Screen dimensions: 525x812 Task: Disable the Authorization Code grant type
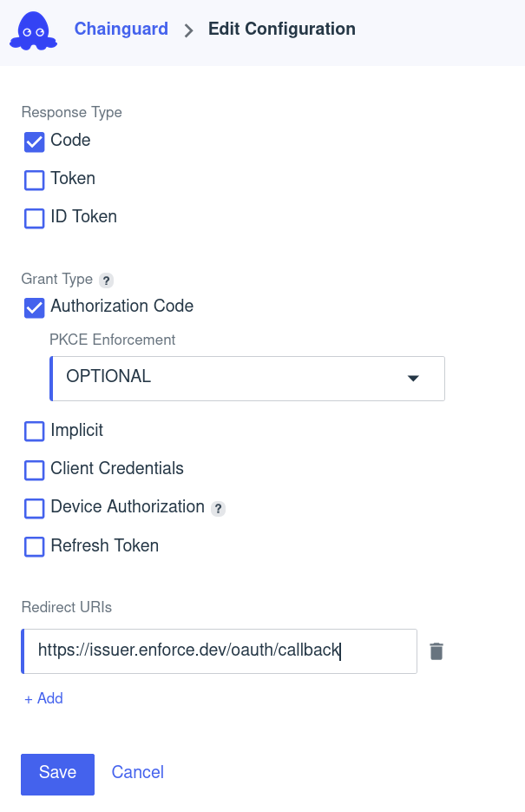(34, 307)
